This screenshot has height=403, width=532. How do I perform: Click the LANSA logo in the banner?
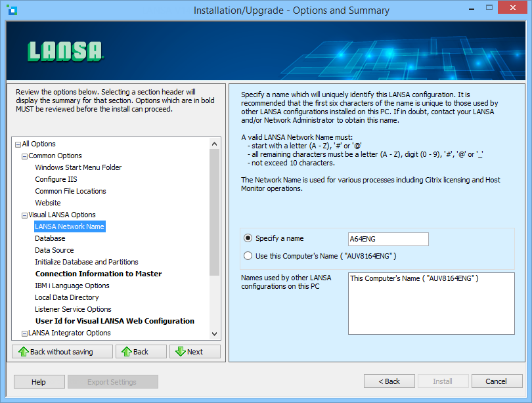65,52
